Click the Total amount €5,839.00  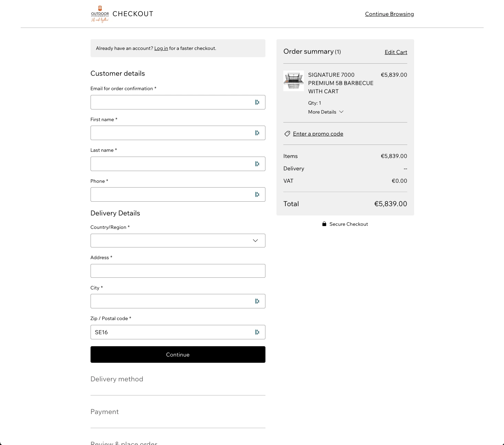[390, 204]
